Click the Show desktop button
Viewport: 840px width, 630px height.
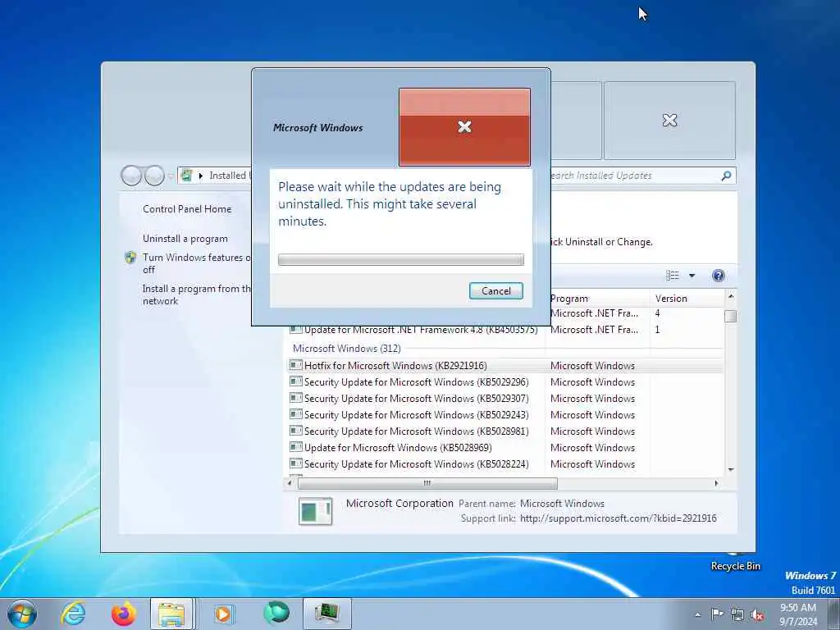click(x=834, y=614)
